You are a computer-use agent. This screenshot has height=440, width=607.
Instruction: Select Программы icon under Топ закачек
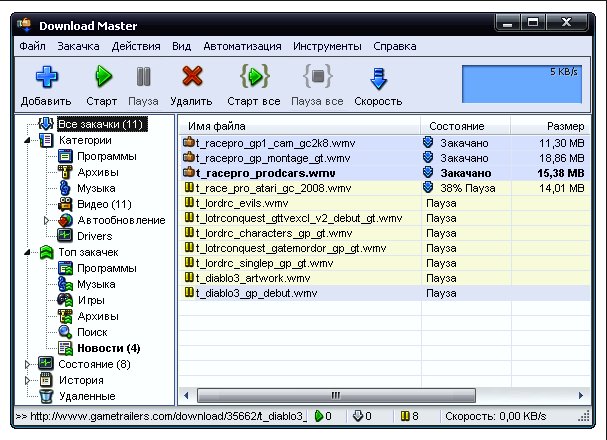[65, 268]
